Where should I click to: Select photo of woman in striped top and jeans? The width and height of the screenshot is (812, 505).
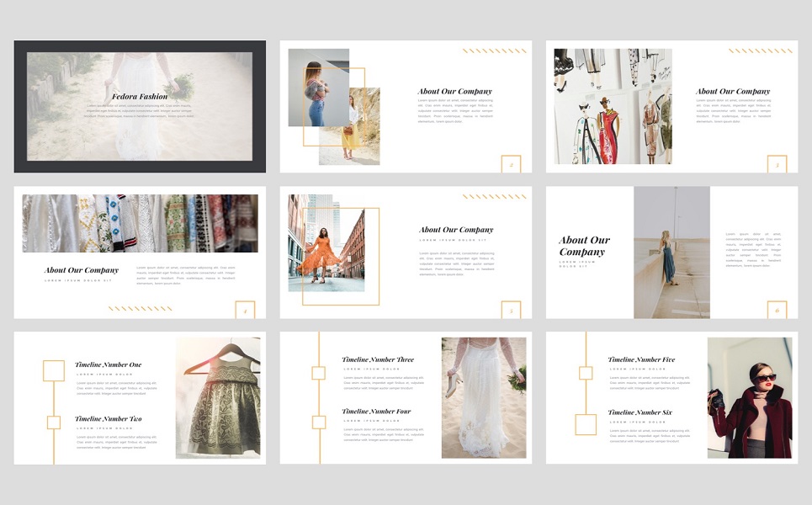pos(318,88)
